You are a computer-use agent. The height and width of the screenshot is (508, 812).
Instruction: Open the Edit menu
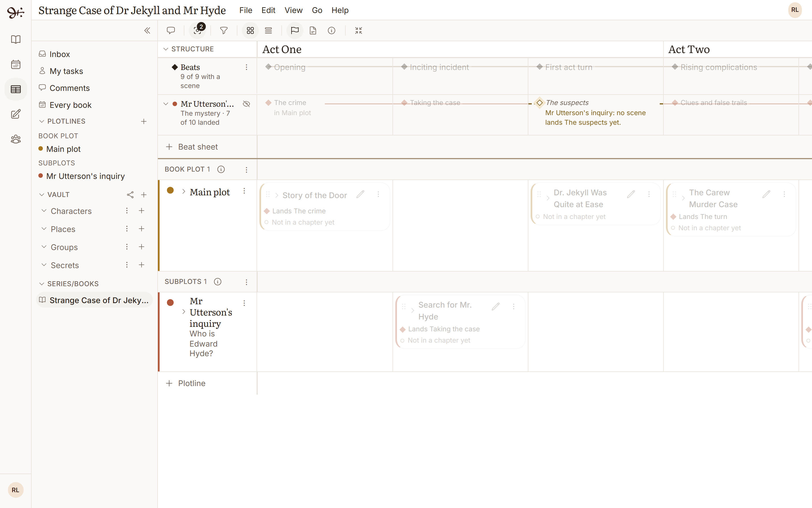click(268, 10)
